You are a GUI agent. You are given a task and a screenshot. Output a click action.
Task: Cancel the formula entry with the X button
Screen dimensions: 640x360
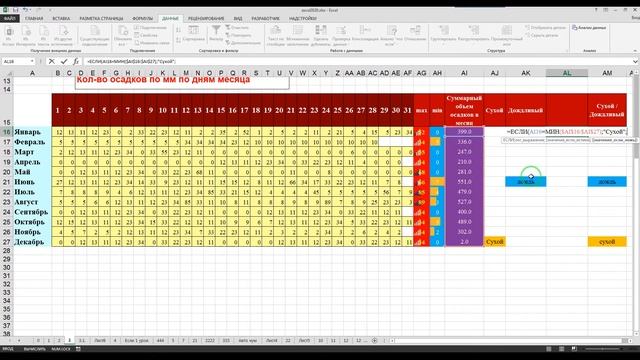pyautogui.click(x=51, y=61)
